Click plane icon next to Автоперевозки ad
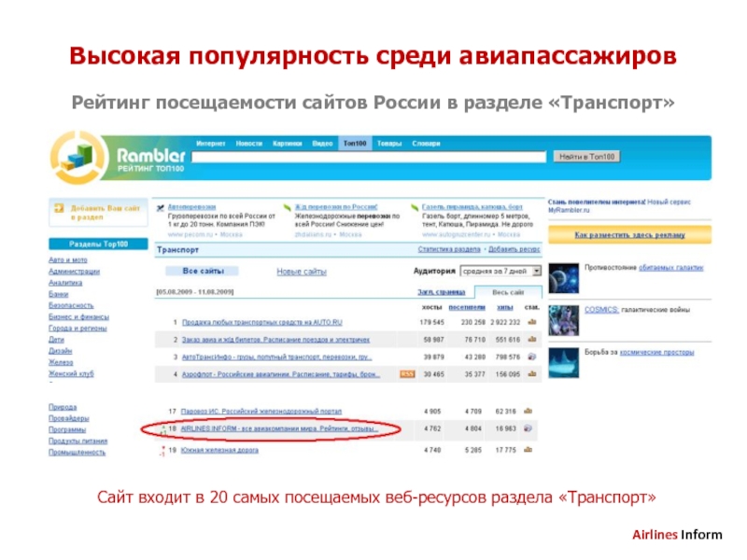 click(x=161, y=207)
